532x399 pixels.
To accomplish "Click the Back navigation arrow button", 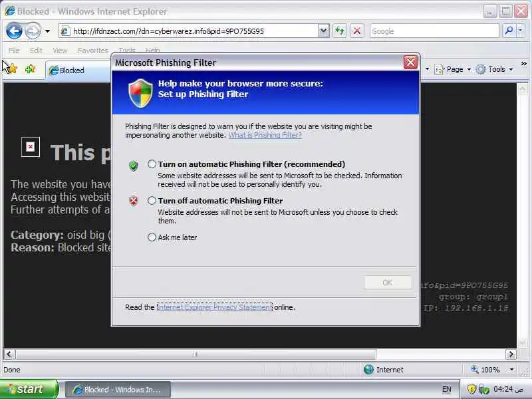I will point(14,31).
